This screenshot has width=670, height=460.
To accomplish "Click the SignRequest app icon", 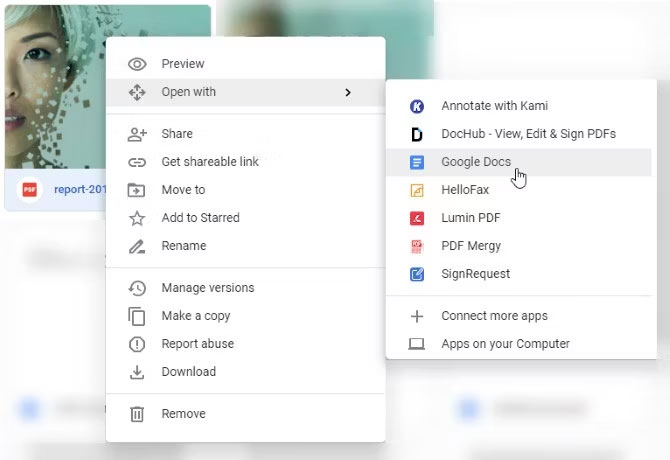I will [417, 274].
